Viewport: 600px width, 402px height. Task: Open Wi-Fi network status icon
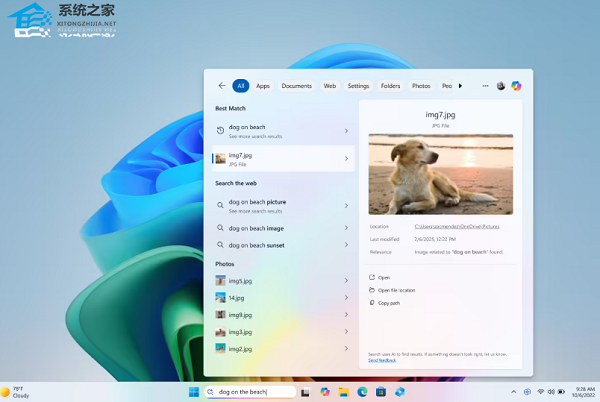(541, 392)
